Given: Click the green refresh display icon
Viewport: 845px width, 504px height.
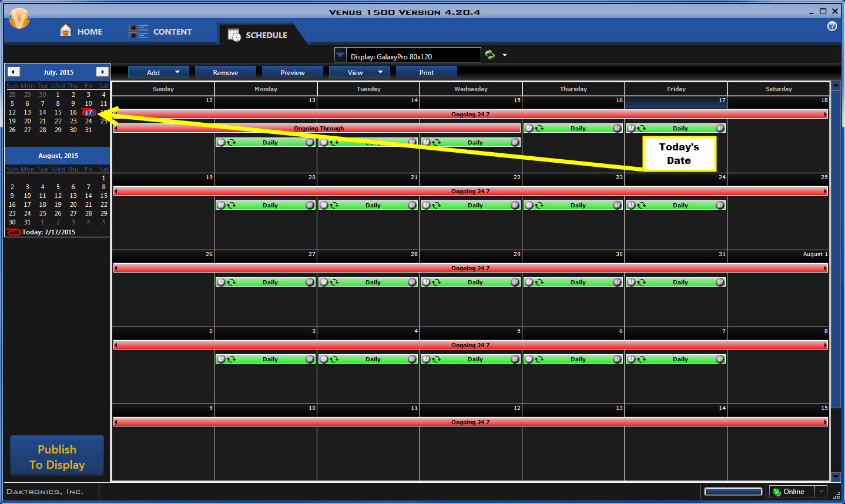Looking at the screenshot, I should pyautogui.click(x=489, y=55).
